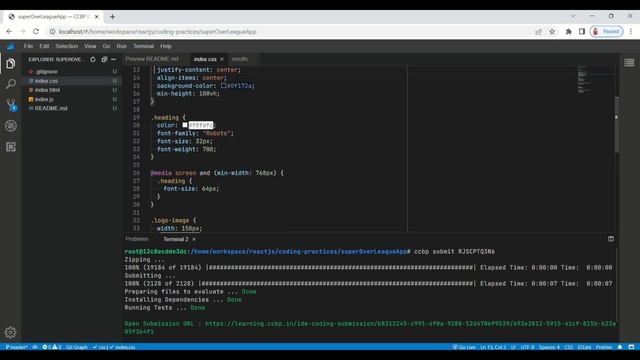The image size is (640, 360).
Task: Switch to the results editor tab
Action: point(240,59)
